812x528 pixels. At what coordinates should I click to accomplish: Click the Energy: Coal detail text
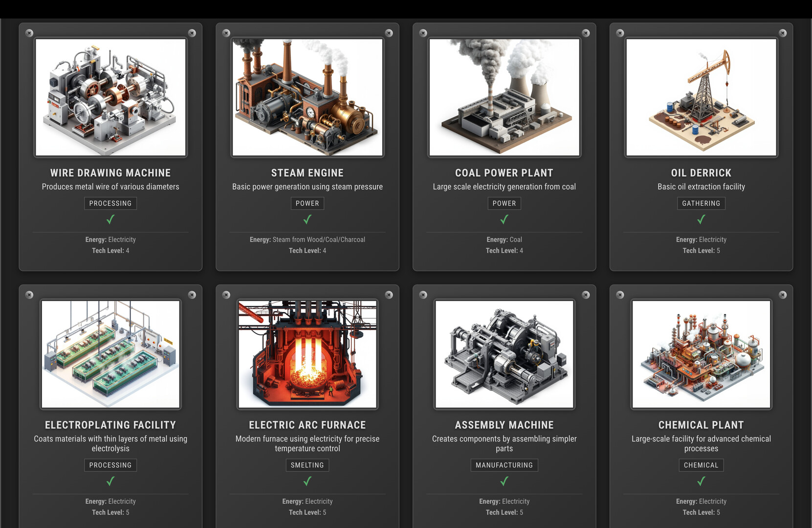[x=504, y=240]
